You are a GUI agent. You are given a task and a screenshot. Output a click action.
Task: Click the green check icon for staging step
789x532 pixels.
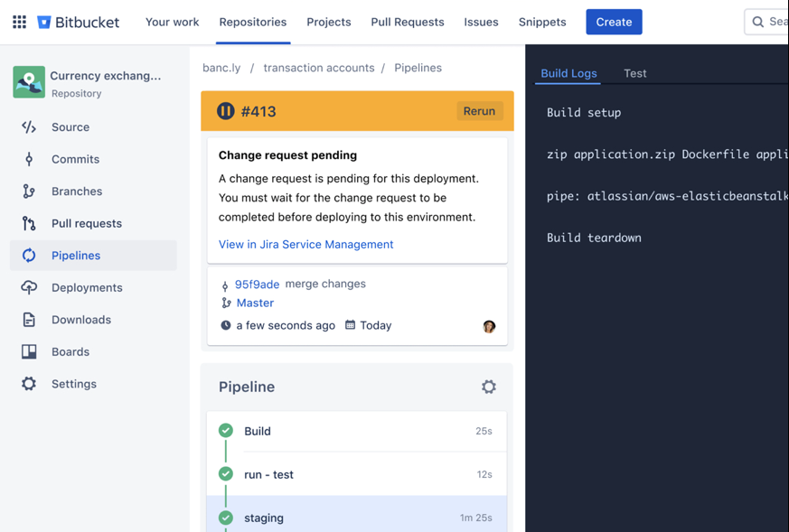(226, 518)
